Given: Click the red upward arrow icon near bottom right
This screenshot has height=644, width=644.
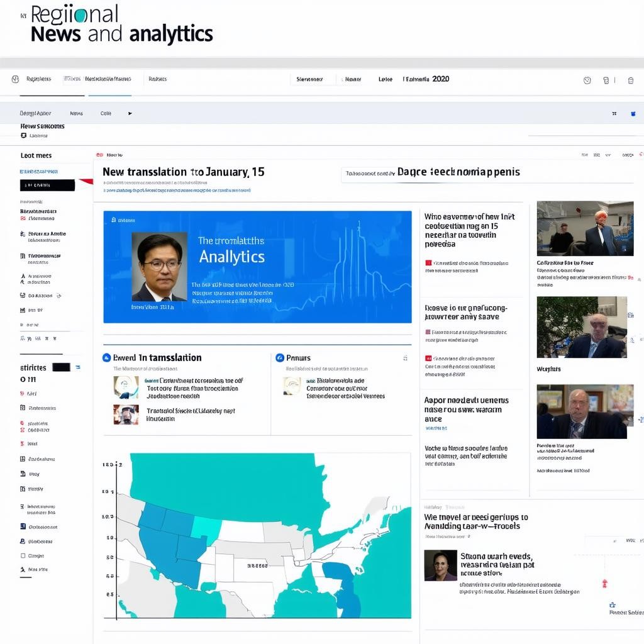Looking at the screenshot, I should (x=604, y=583).
